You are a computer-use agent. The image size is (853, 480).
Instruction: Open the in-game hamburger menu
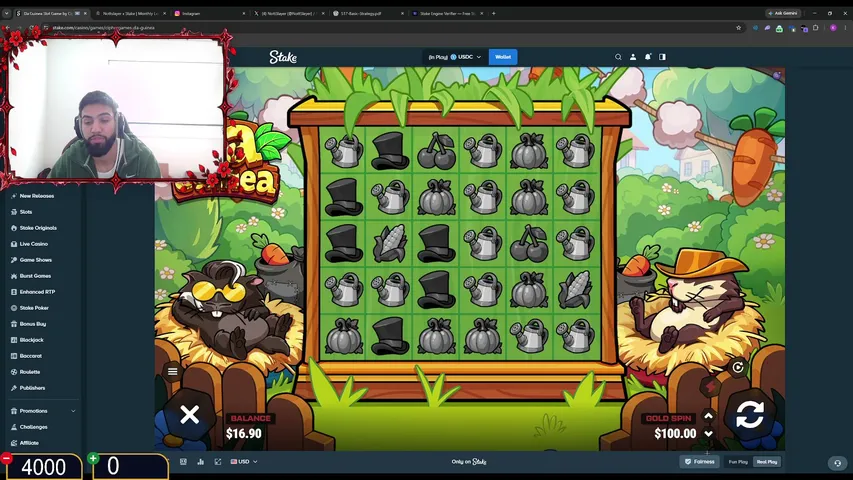click(x=172, y=372)
